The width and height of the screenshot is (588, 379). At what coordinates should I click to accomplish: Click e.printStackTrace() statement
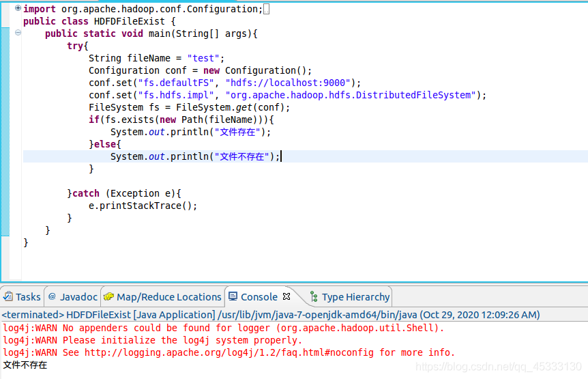pos(143,206)
